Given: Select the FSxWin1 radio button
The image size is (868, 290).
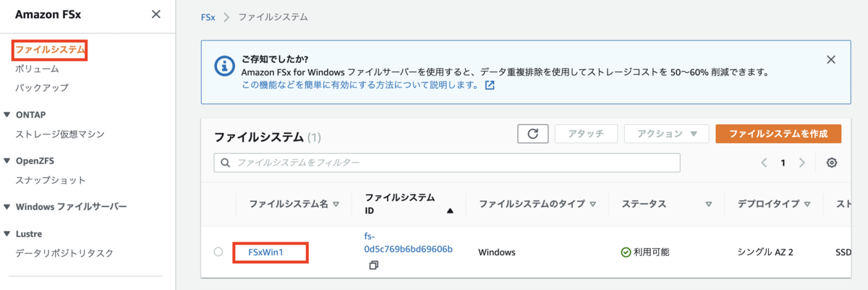Looking at the screenshot, I should 218,252.
